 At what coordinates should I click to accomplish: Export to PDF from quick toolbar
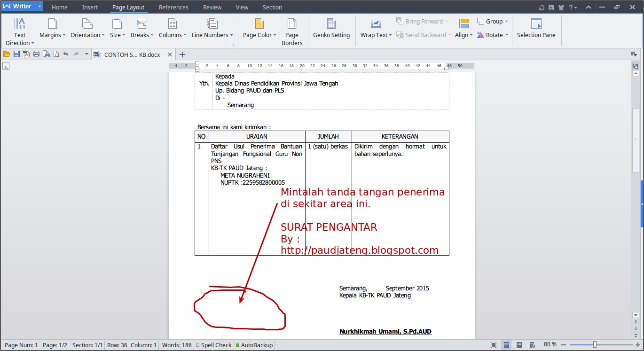click(26, 55)
